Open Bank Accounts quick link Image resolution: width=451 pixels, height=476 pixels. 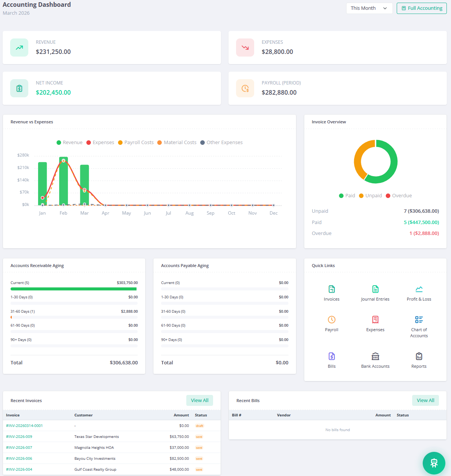click(x=375, y=359)
